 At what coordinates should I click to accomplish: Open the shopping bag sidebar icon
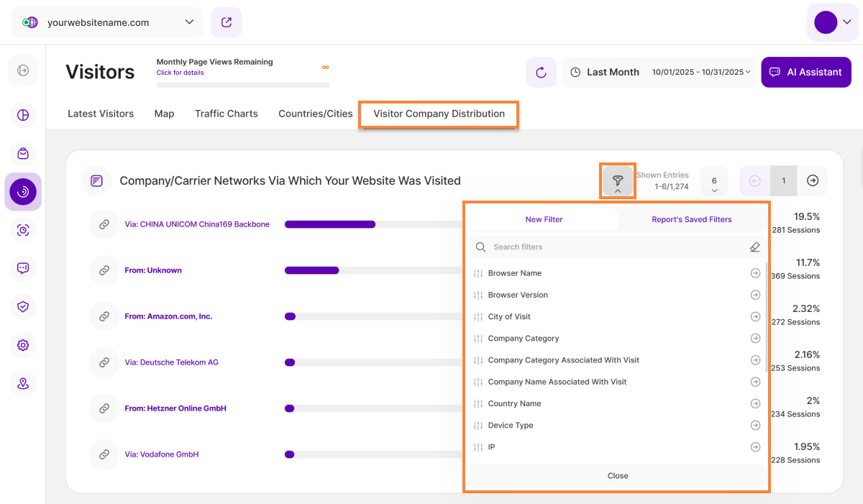pos(23,153)
